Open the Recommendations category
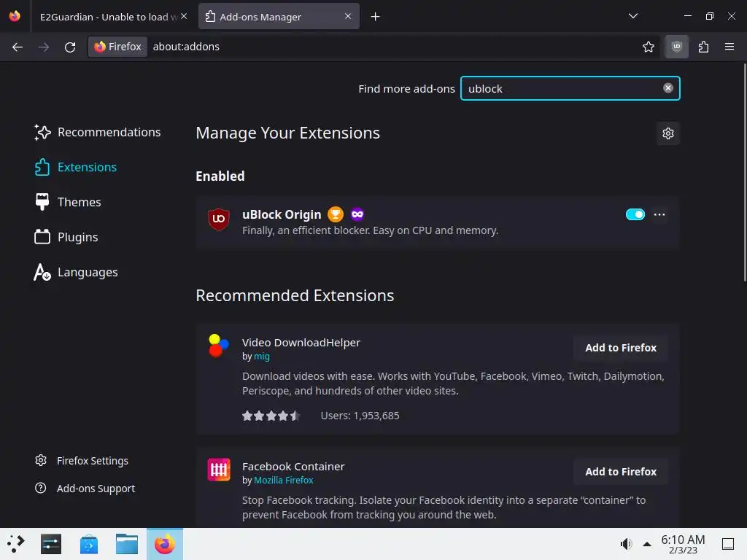The height and width of the screenshot is (560, 747). click(x=97, y=132)
